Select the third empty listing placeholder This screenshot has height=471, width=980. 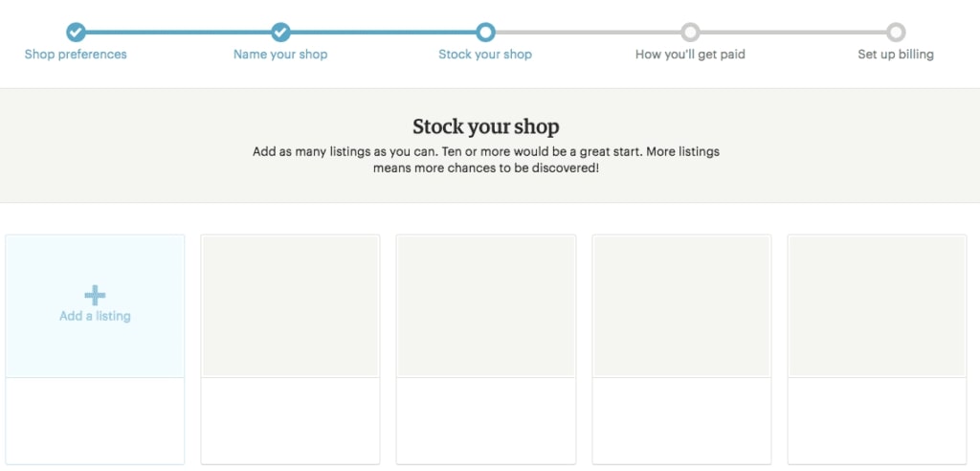tap(486, 306)
